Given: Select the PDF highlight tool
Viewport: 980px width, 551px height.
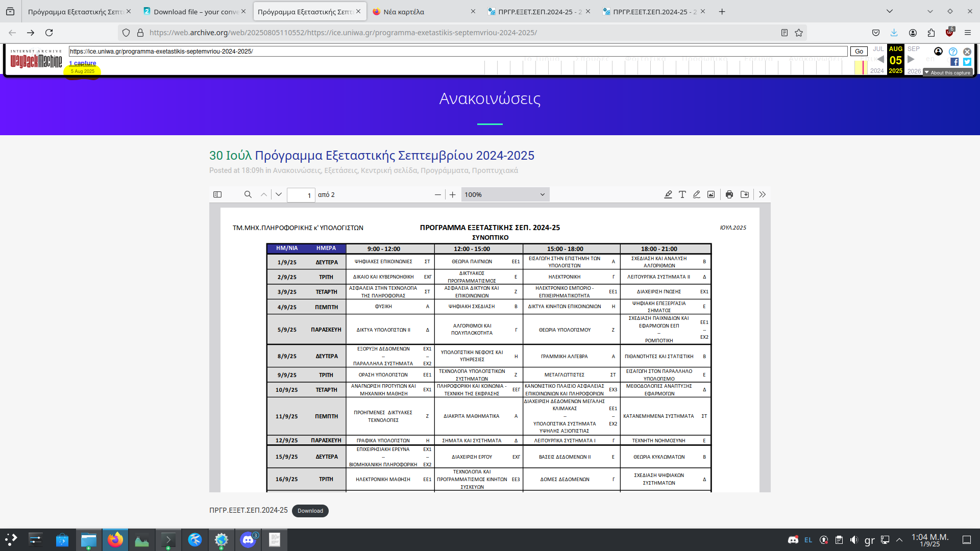Looking at the screenshot, I should (x=668, y=194).
